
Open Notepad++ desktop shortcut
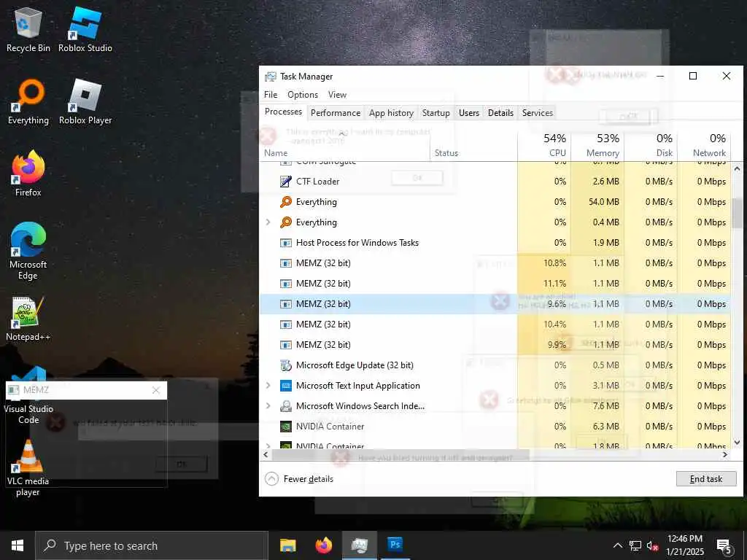click(x=28, y=319)
